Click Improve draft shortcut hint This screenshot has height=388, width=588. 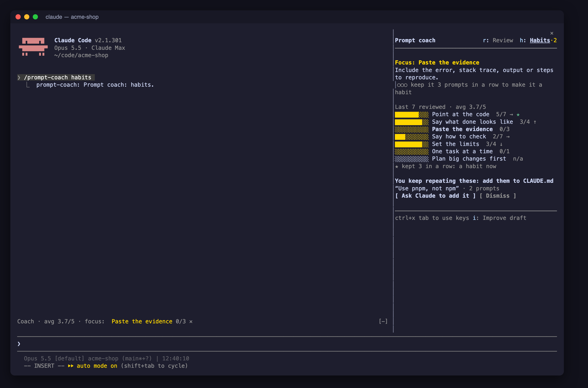[499, 218]
